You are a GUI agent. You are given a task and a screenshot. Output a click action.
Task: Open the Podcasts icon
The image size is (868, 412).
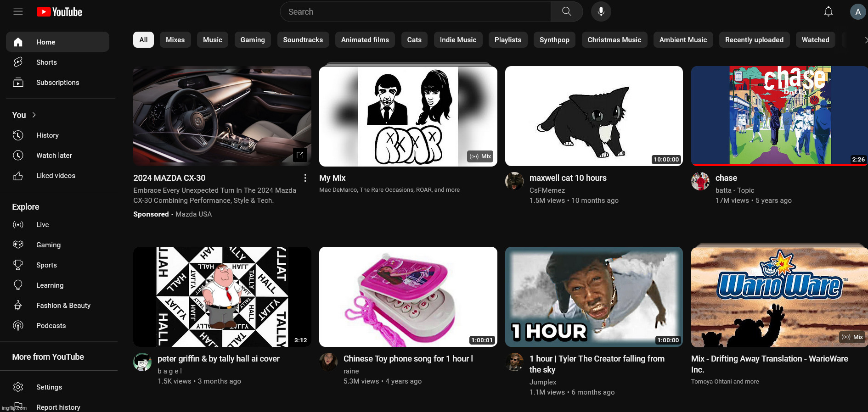click(18, 325)
